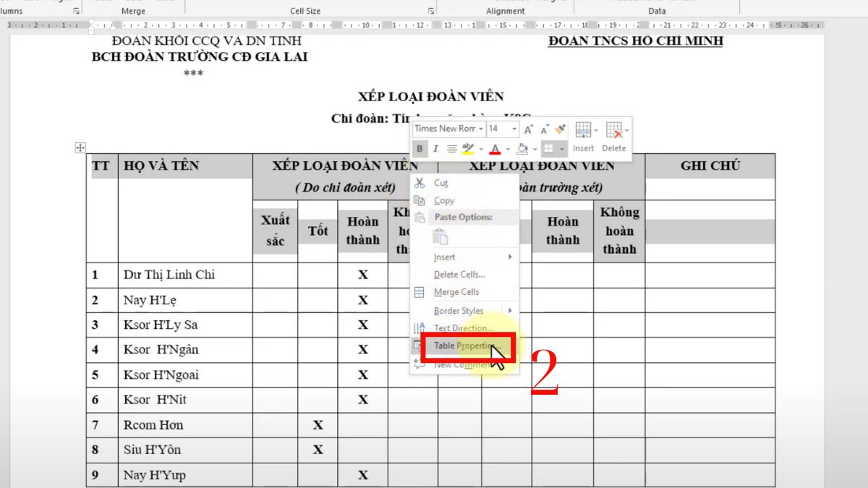Click the Paste Options clipboard icon
The image size is (868, 488).
click(x=441, y=236)
